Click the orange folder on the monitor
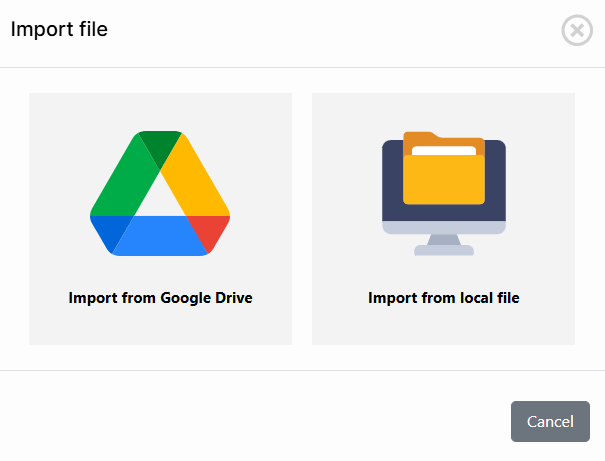This screenshot has height=461, width=605. coord(444,180)
